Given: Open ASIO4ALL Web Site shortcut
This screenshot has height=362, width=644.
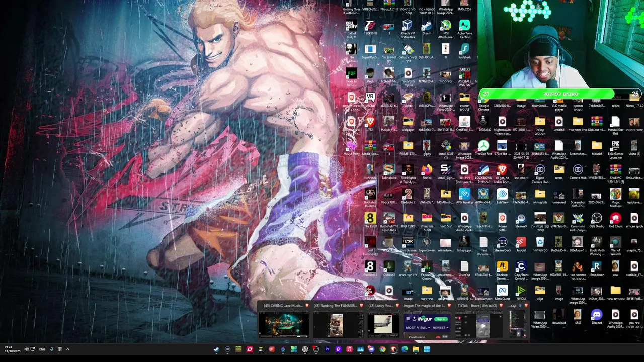Looking at the screenshot, I should coord(464,76).
